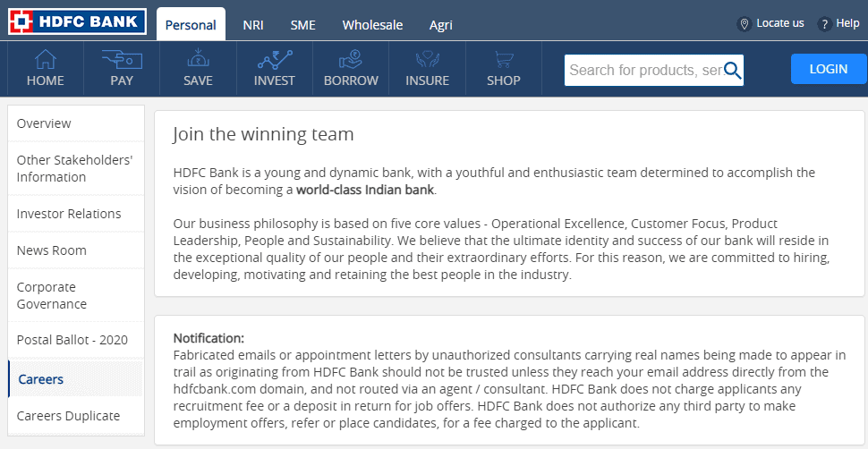Open the Shop cart icon
868x449 pixels.
click(x=503, y=59)
